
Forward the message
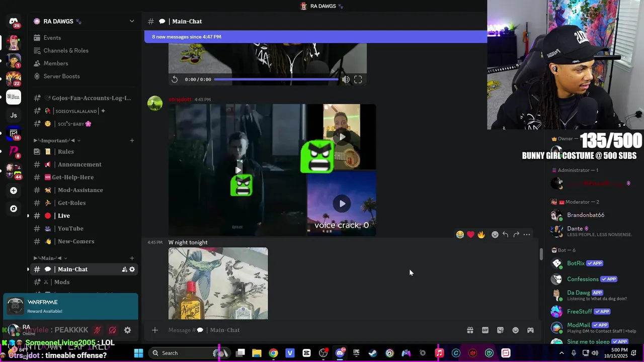(516, 234)
